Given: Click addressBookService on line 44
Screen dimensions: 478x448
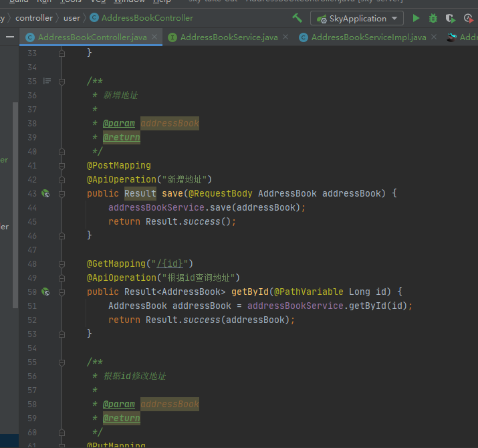Looking at the screenshot, I should click(156, 207).
